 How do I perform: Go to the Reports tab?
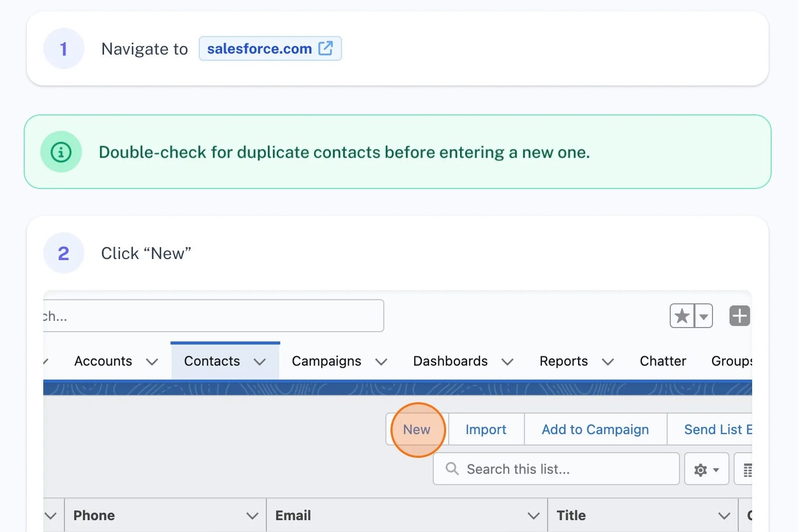tap(564, 361)
